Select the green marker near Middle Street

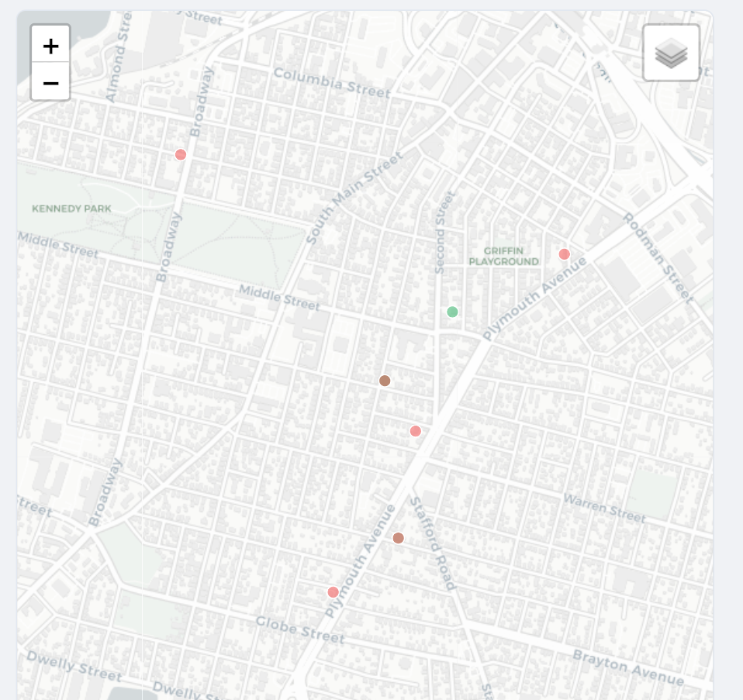454,312
